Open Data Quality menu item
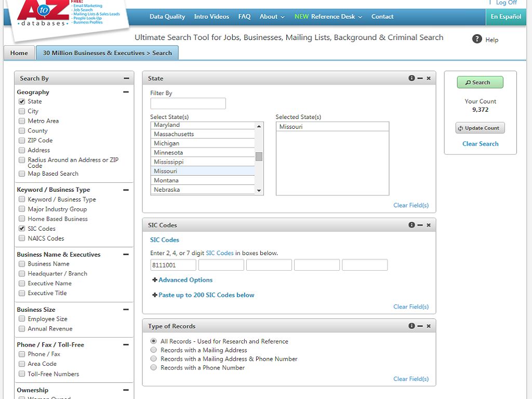 [x=167, y=17]
